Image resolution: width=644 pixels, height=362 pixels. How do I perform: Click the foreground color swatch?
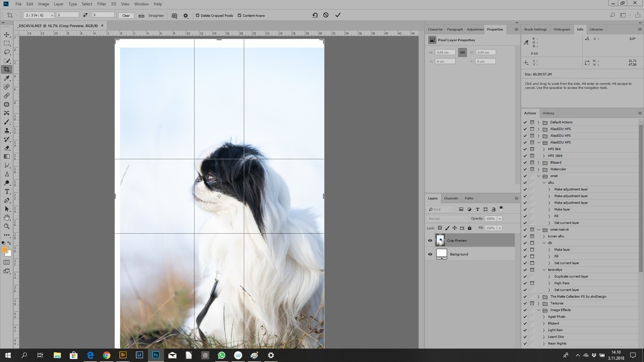click(x=5, y=250)
